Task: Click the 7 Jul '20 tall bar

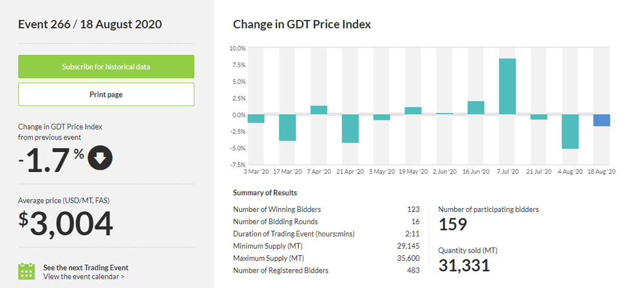Action: pyautogui.click(x=507, y=86)
